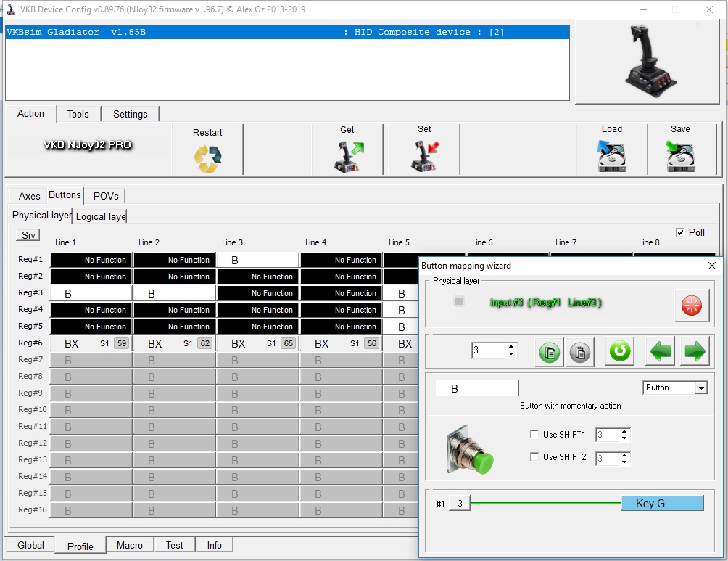
Task: Select Reg#1 Line 1 No Function cell
Action: pyautogui.click(x=91, y=260)
